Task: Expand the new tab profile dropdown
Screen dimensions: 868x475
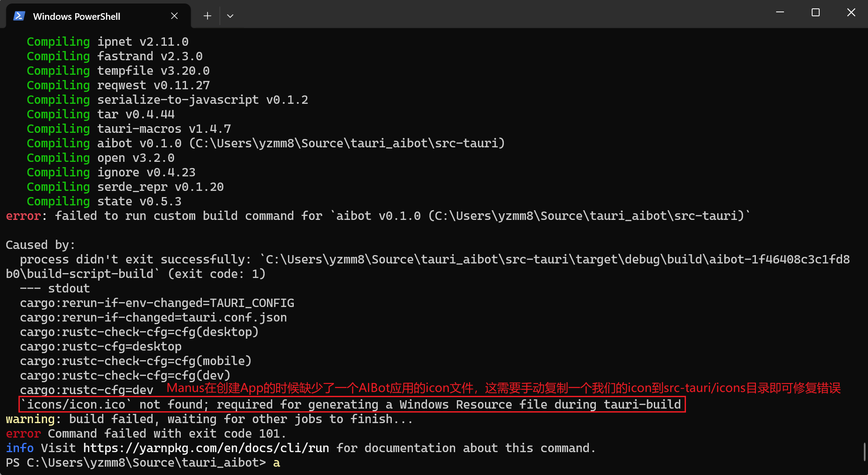Action: 230,16
